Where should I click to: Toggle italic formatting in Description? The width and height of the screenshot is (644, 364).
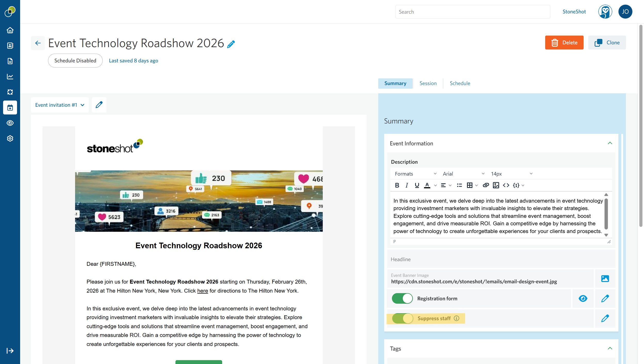pyautogui.click(x=407, y=185)
